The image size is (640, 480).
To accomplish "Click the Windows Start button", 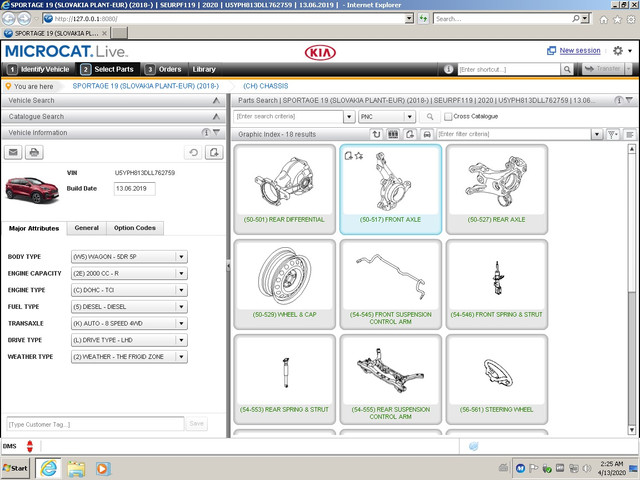I will point(16,468).
